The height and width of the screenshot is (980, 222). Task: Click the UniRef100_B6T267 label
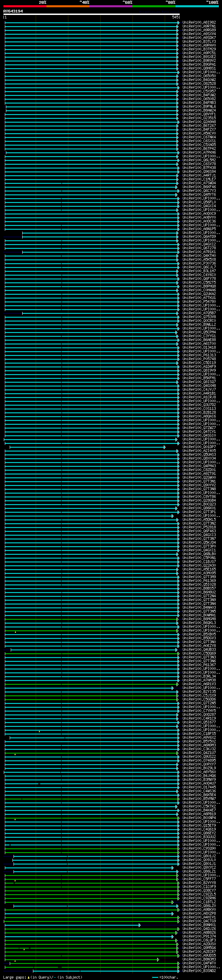(199, 125)
